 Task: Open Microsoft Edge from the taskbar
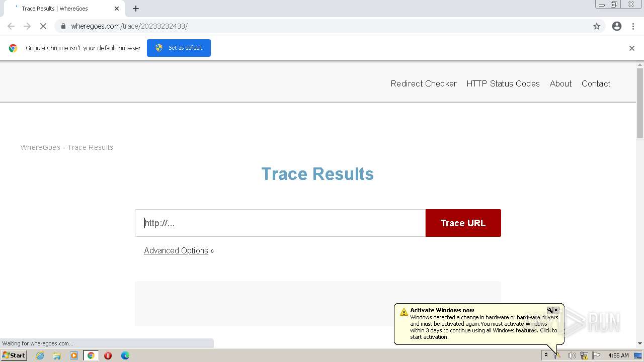[125, 355]
